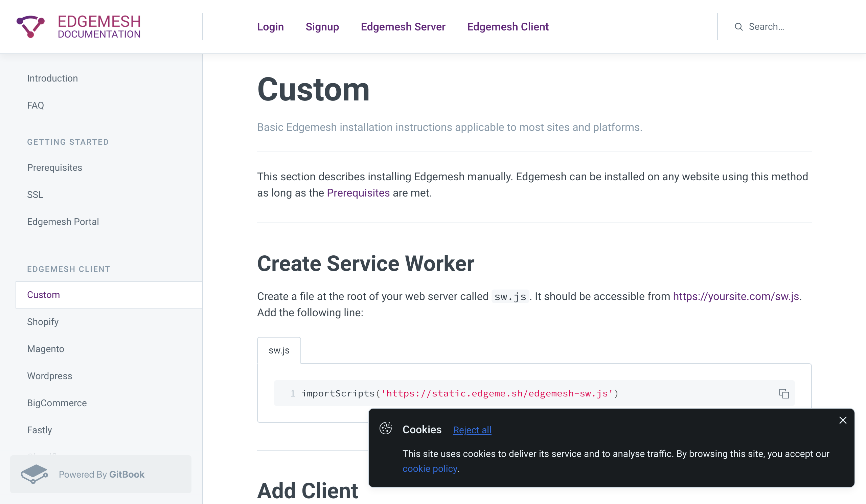The width and height of the screenshot is (866, 504).
Task: Click Reject all cookies
Action: click(472, 430)
